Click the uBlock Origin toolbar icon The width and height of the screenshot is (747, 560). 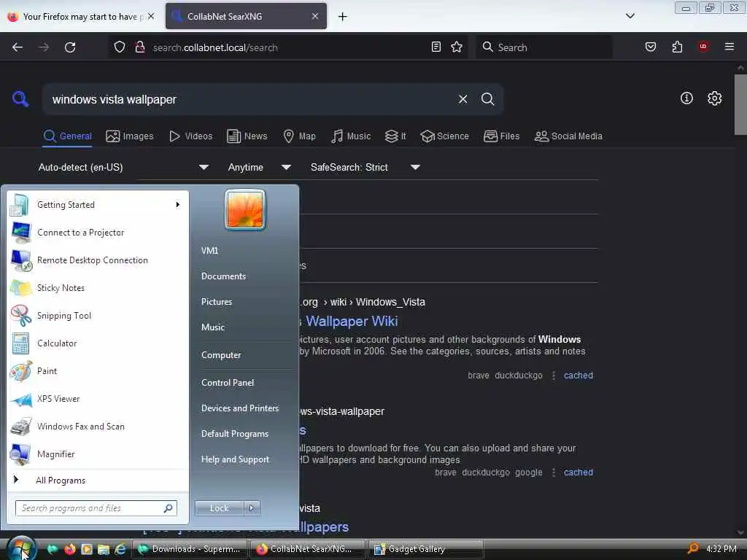[x=703, y=47]
